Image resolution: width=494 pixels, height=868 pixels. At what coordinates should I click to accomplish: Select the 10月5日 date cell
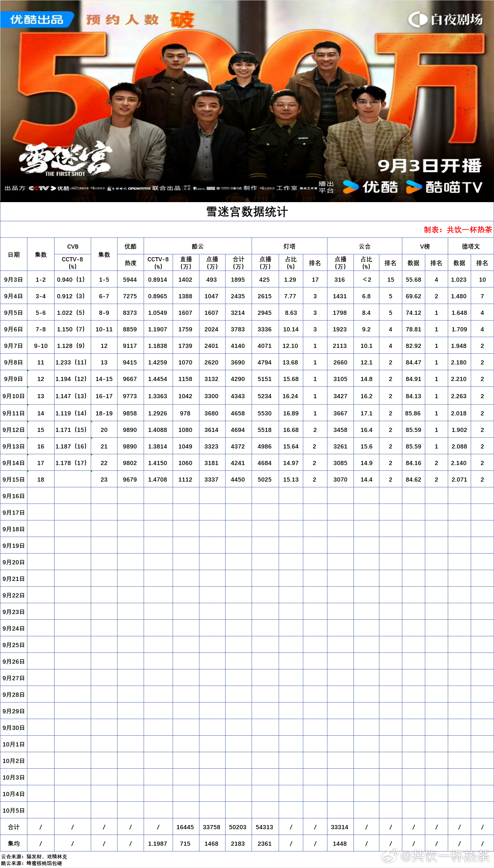(x=14, y=810)
